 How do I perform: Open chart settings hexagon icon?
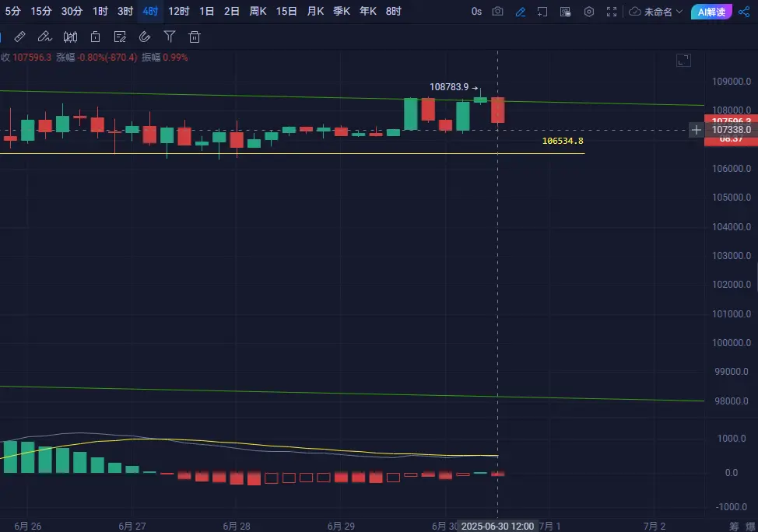tap(589, 12)
